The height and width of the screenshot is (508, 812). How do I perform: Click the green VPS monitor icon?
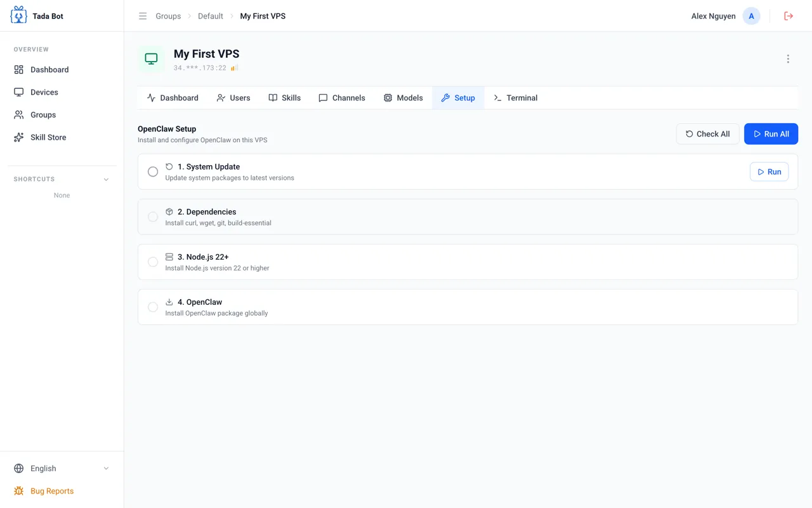pos(151,59)
